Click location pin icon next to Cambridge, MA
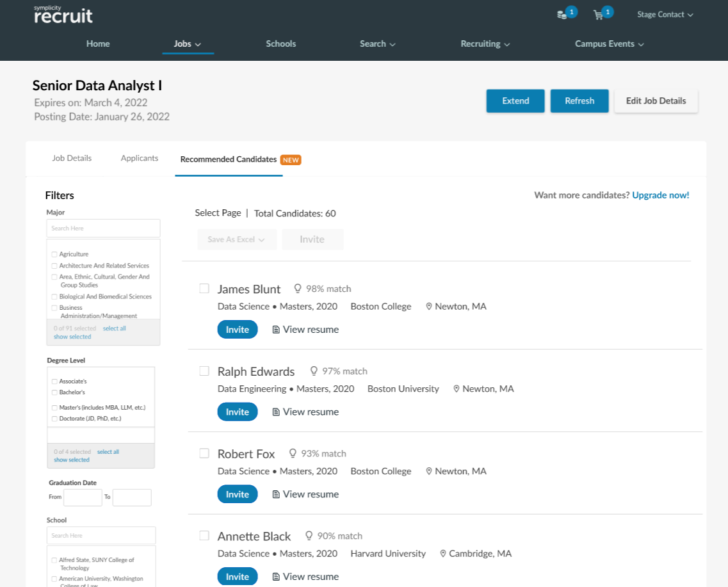728x587 pixels. click(443, 554)
